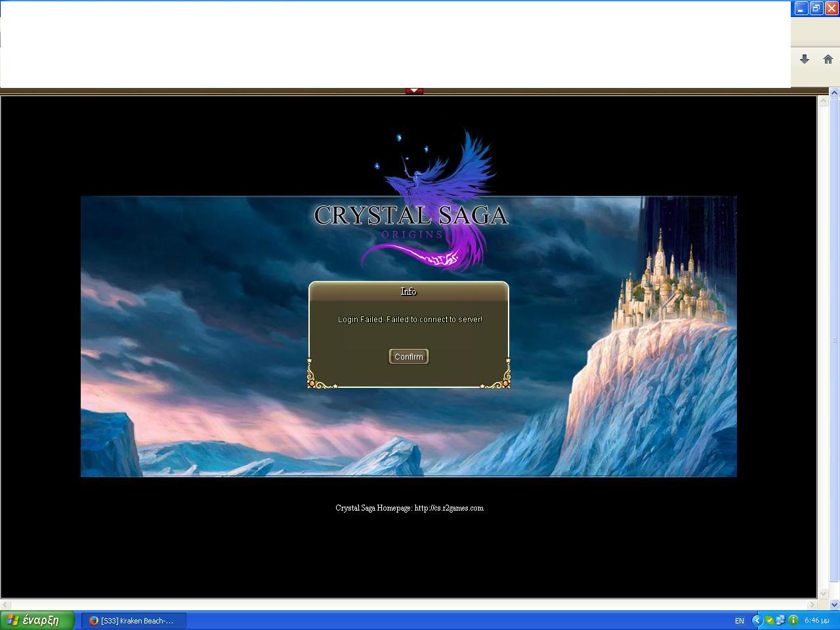Open the network connection tray icon
The image size is (840, 630).
coord(781,620)
